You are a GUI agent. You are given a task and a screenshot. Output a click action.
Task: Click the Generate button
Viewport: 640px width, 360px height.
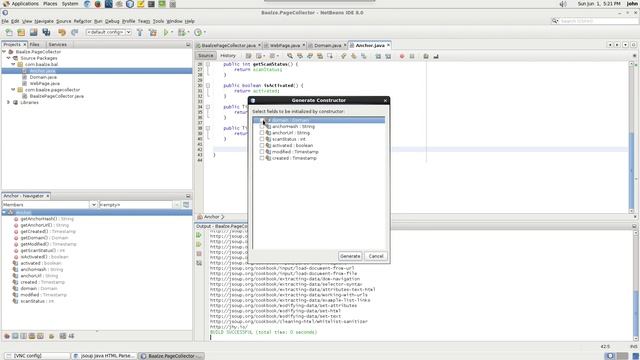coord(350,256)
